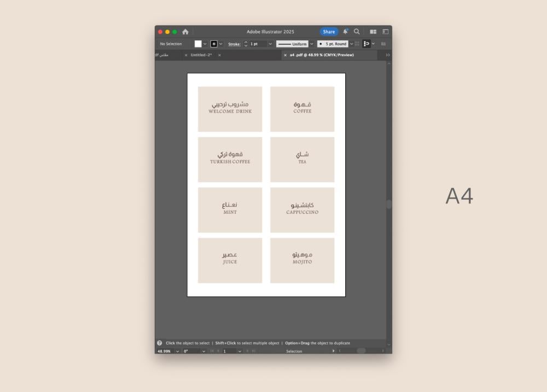The width and height of the screenshot is (547, 392).
Task: Click the help question mark icon
Action: tap(160, 343)
